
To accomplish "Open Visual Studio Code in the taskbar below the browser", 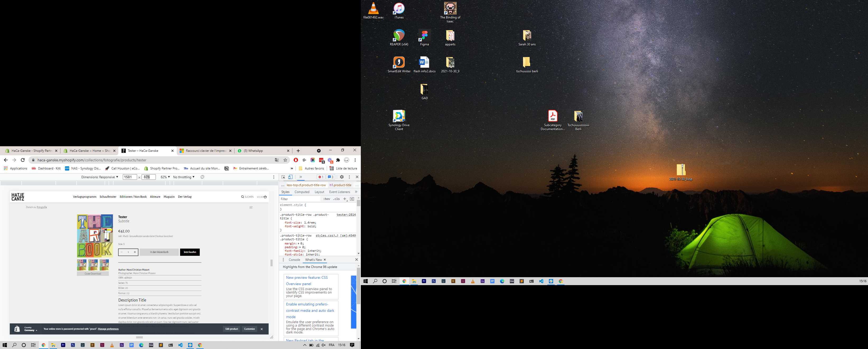I will (x=180, y=345).
